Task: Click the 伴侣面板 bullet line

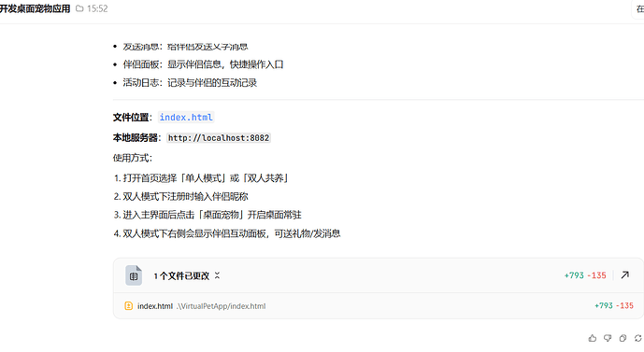Action: (203, 64)
